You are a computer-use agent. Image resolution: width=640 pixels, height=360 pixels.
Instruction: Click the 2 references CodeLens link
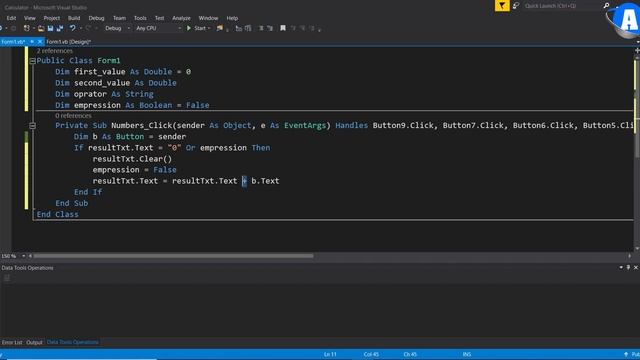point(55,51)
